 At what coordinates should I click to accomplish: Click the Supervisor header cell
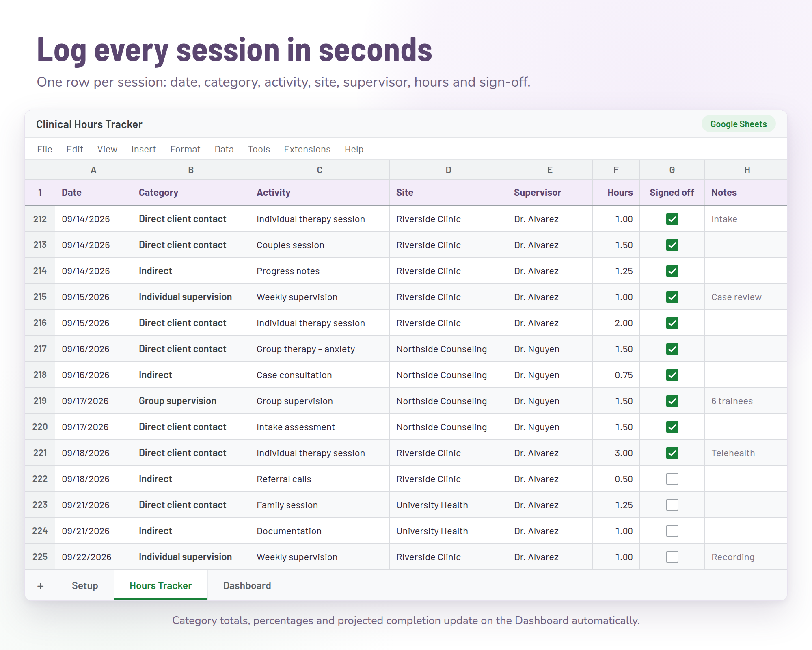(550, 193)
